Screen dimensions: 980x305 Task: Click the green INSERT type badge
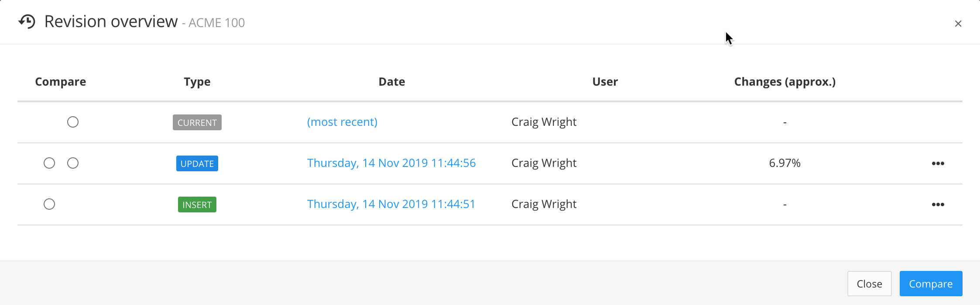pos(197,204)
